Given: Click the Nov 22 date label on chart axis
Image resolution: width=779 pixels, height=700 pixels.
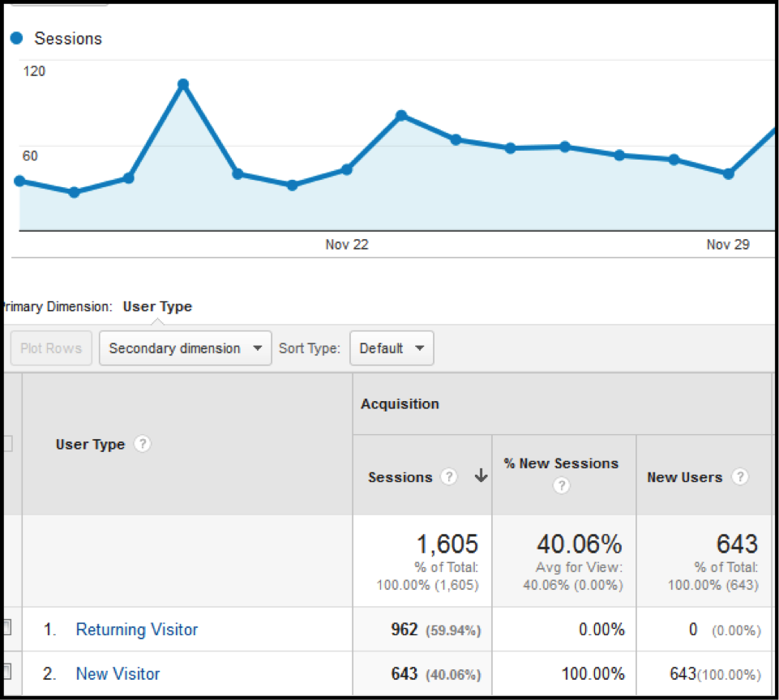Looking at the screenshot, I should 347,244.
